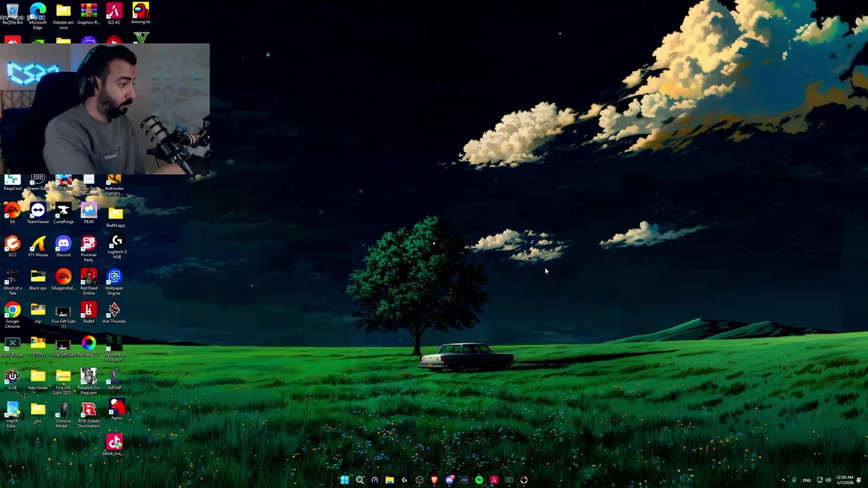Viewport: 868px width, 488px height.
Task: Open the Five Gift Subs (1) video file
Action: coord(63,316)
